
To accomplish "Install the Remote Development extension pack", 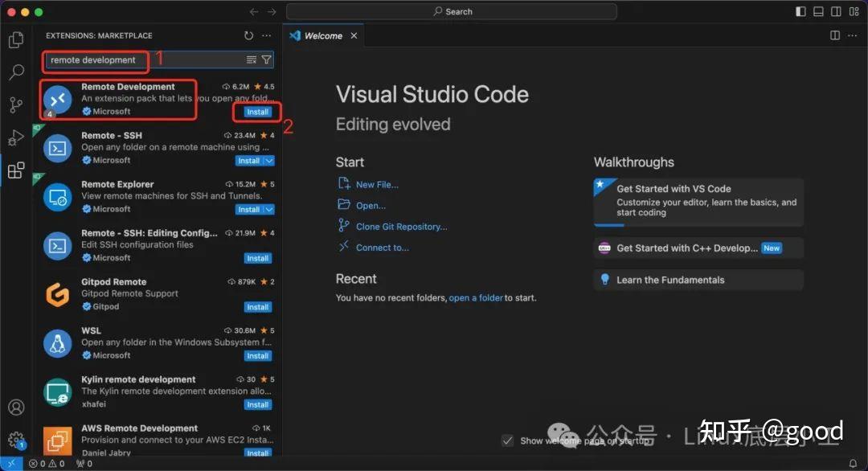I will (256, 112).
